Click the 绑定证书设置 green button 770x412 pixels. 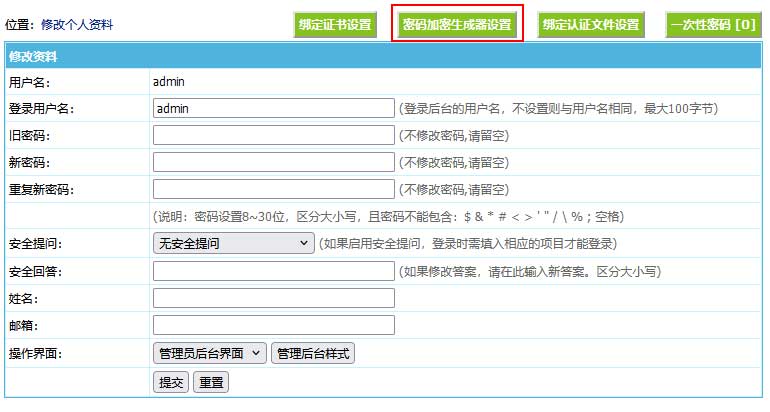[x=334, y=25]
